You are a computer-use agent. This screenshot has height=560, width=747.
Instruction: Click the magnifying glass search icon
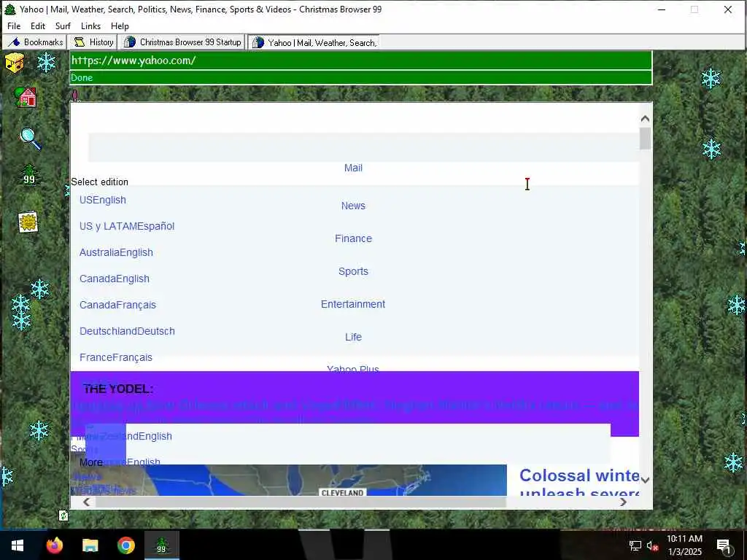click(31, 139)
